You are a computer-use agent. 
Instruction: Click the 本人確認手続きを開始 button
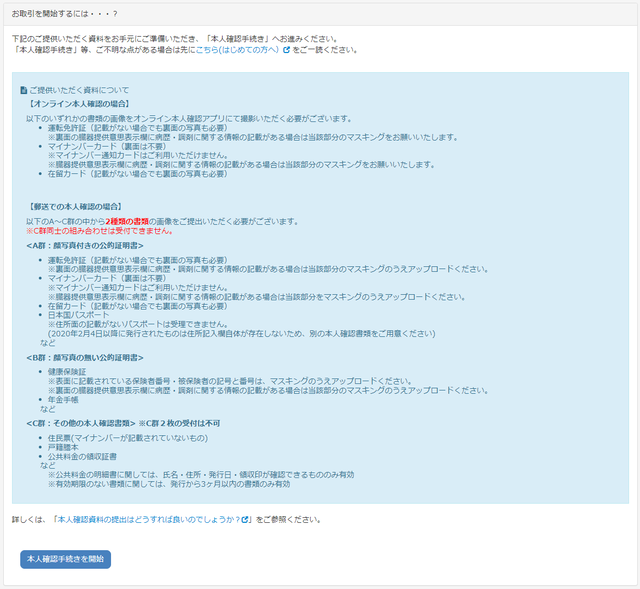65,559
